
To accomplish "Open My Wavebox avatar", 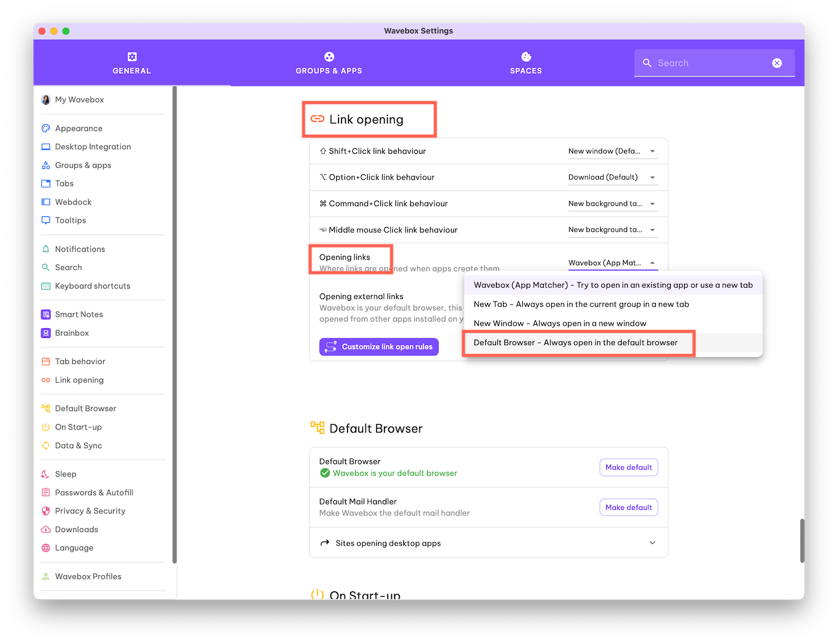I will point(46,99).
